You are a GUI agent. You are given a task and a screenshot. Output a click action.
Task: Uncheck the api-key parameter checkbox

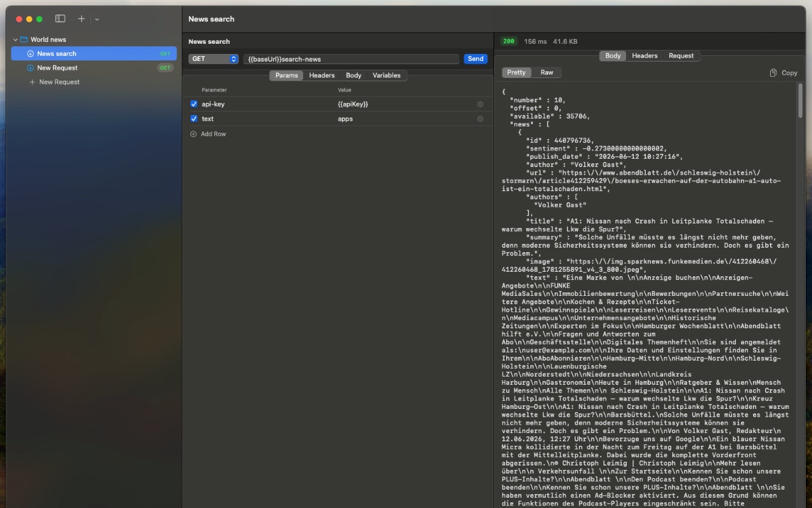(194, 104)
